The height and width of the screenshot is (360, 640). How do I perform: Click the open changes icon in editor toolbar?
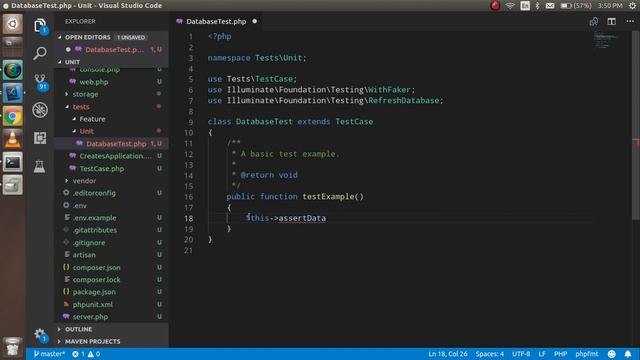coord(593,21)
